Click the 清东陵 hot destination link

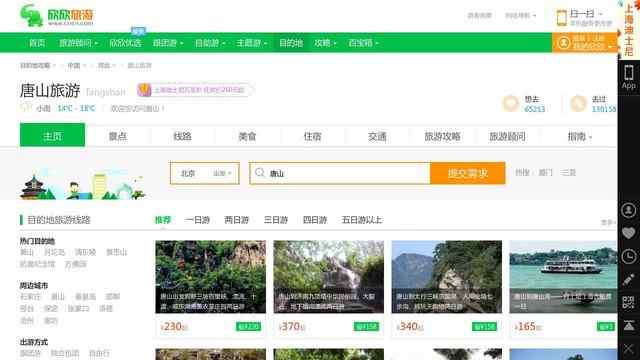85,252
